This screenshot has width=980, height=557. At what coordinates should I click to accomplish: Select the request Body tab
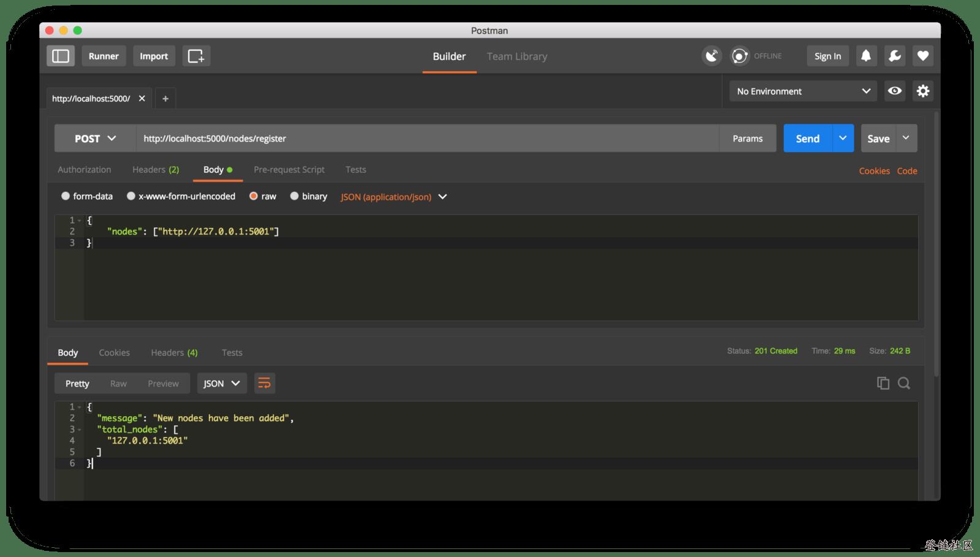(217, 170)
